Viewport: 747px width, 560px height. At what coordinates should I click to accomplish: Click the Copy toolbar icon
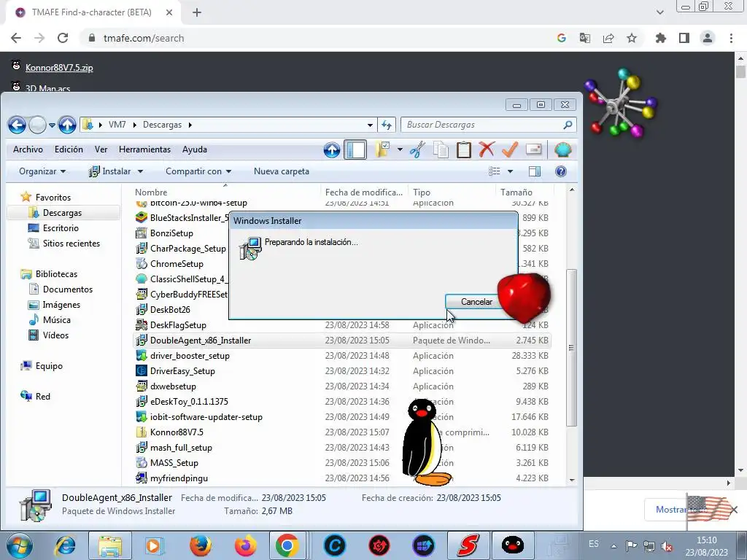(x=441, y=149)
